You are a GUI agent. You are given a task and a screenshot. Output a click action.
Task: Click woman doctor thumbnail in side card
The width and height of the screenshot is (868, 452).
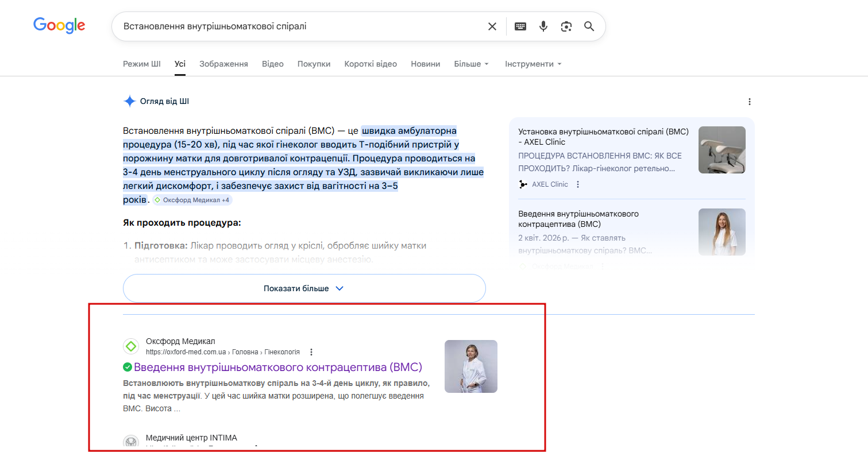tap(722, 232)
